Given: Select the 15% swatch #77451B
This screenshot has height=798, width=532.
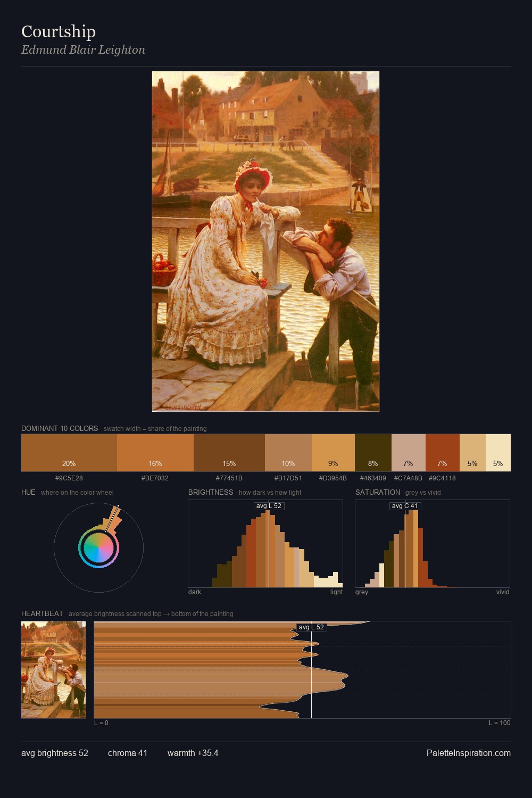Looking at the screenshot, I should (x=229, y=453).
